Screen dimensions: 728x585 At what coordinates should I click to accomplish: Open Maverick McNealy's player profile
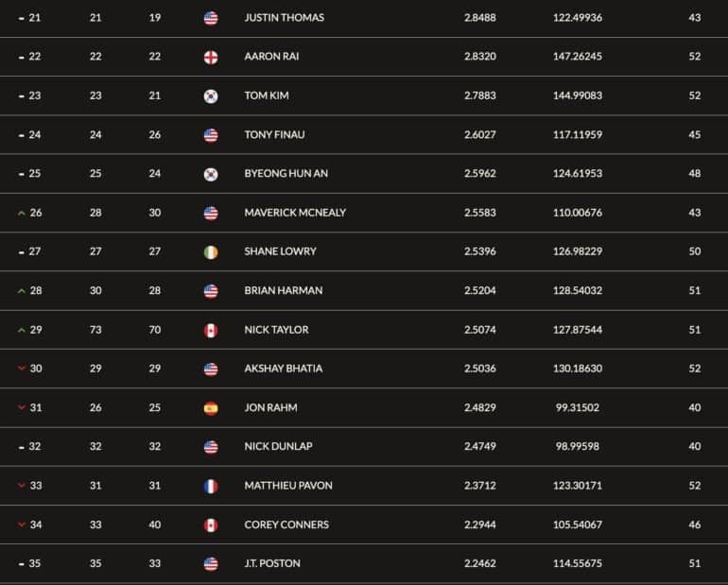tap(295, 213)
